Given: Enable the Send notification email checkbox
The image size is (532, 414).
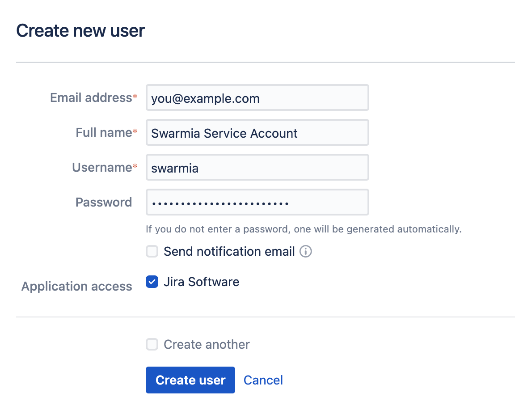Looking at the screenshot, I should coord(152,251).
